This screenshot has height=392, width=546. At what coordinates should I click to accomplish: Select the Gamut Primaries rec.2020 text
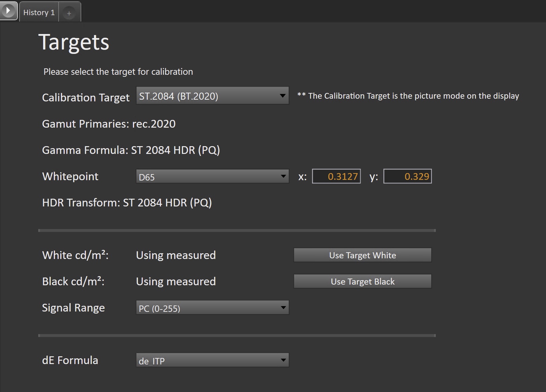[109, 124]
